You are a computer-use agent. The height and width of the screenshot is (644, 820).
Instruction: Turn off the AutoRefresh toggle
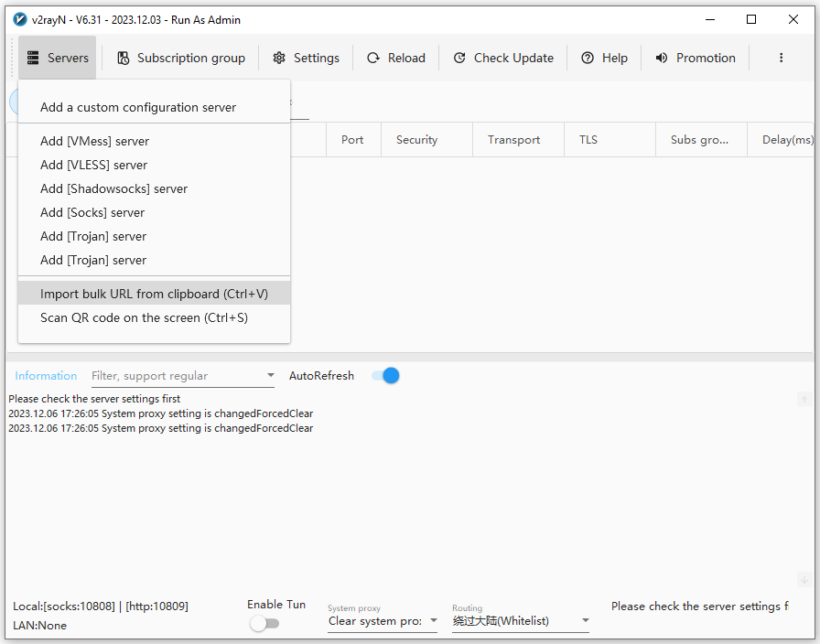point(386,375)
